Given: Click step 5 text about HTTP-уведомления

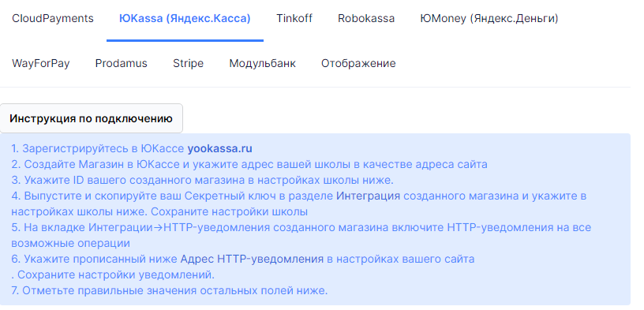Looking at the screenshot, I should (x=301, y=235).
